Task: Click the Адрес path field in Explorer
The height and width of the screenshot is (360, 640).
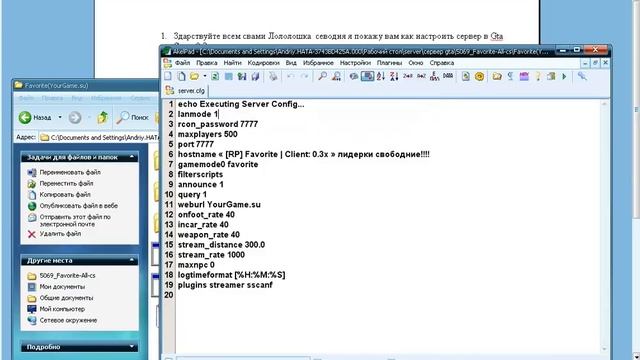Action: click(99, 138)
